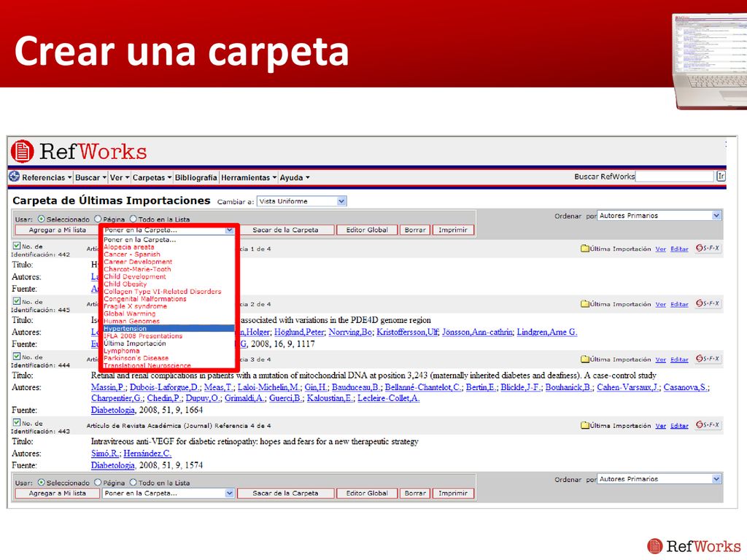Click the top Imprimir button
The image size is (747, 560).
453,230
